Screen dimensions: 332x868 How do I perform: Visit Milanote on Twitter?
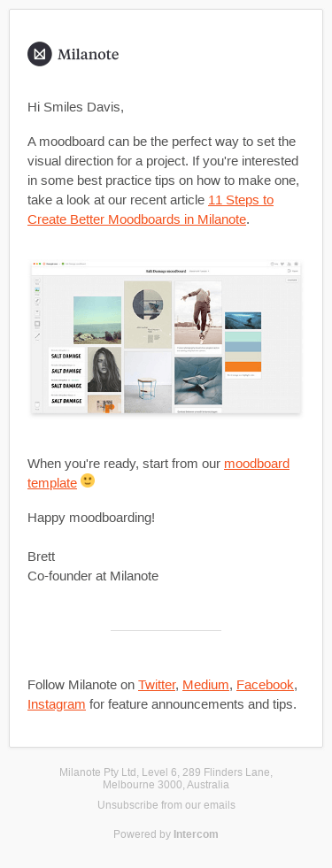(157, 685)
